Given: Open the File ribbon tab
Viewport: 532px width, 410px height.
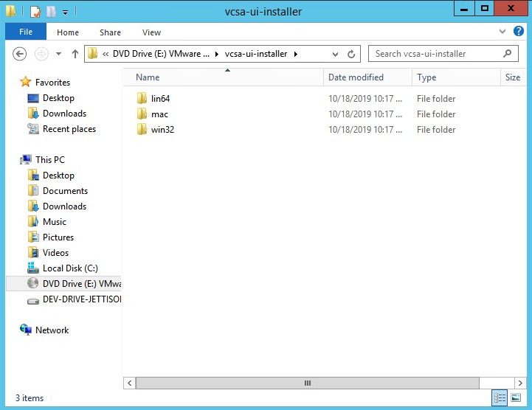Looking at the screenshot, I should click(26, 32).
